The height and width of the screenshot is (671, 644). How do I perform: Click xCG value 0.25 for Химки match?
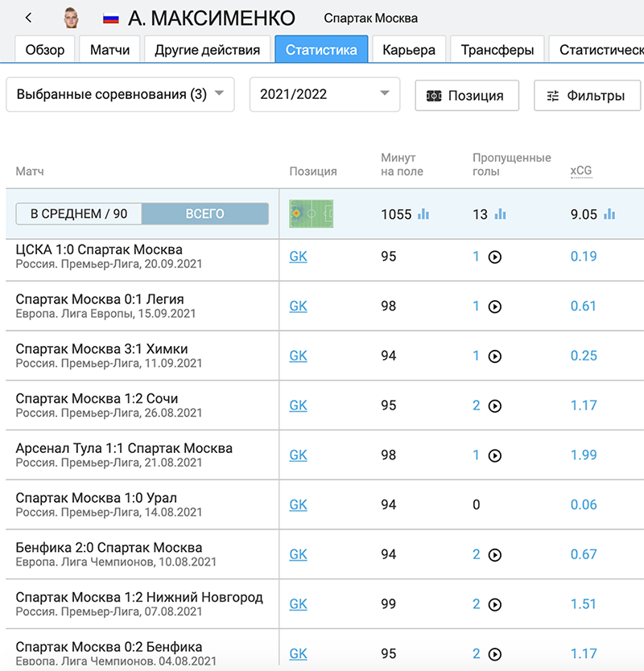pyautogui.click(x=584, y=356)
